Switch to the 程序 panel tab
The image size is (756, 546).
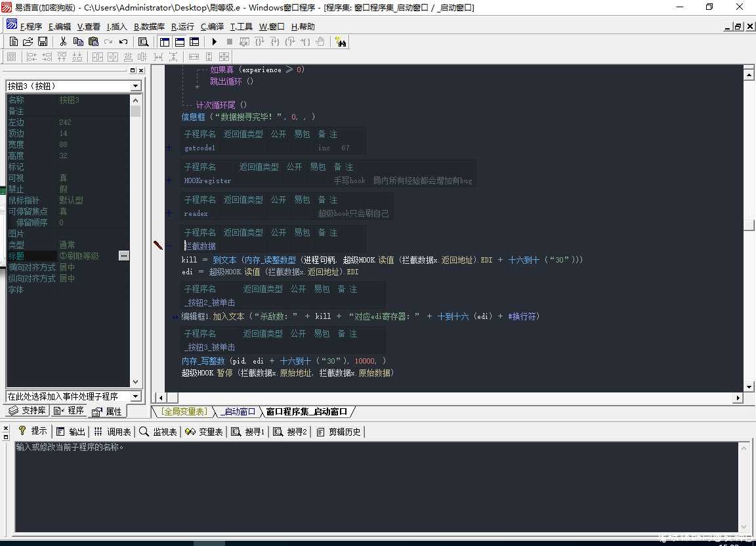[x=68, y=410]
